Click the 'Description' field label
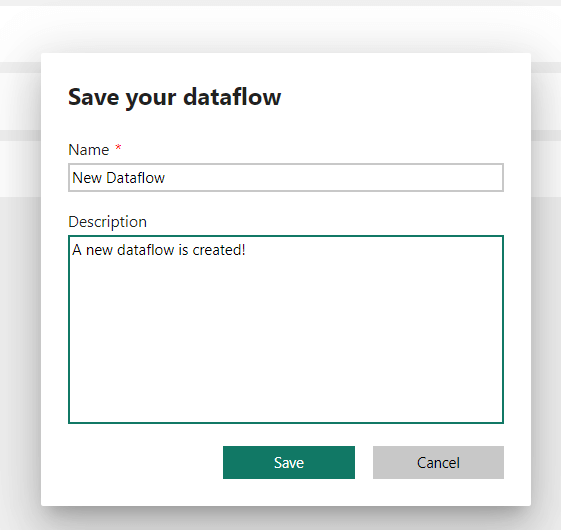Screen dimensions: 561x530 [x=107, y=222]
